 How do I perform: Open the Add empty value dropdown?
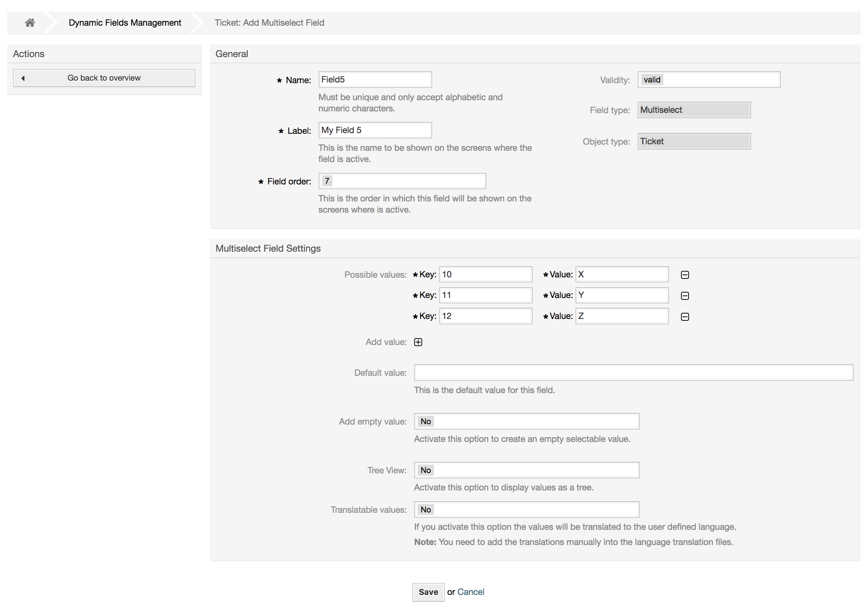526,421
